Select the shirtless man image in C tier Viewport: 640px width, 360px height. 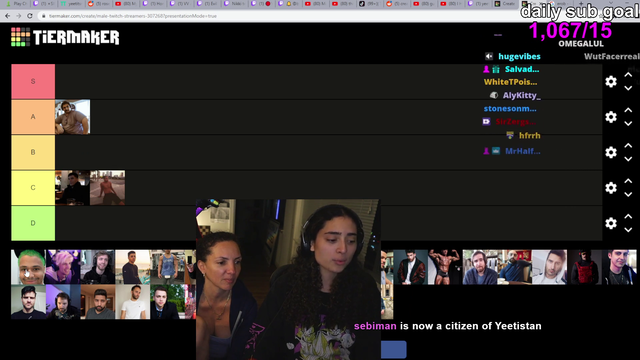107,188
